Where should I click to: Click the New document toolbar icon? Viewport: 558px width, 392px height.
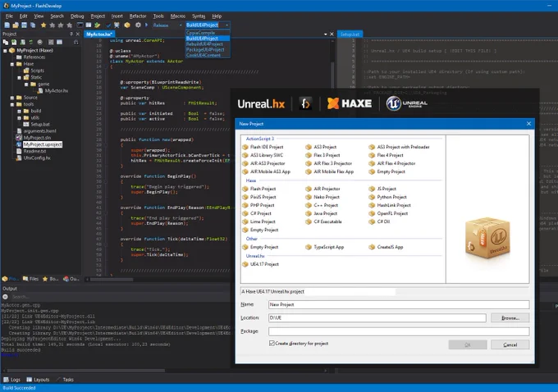(x=7, y=25)
